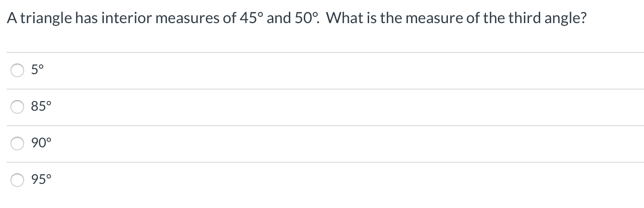Click the 85° answer label text
644x208 pixels.
pyautogui.click(x=40, y=107)
